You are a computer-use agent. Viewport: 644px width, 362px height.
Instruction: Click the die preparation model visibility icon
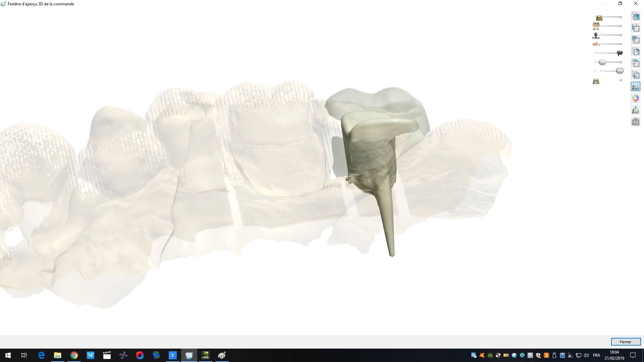pos(596,81)
